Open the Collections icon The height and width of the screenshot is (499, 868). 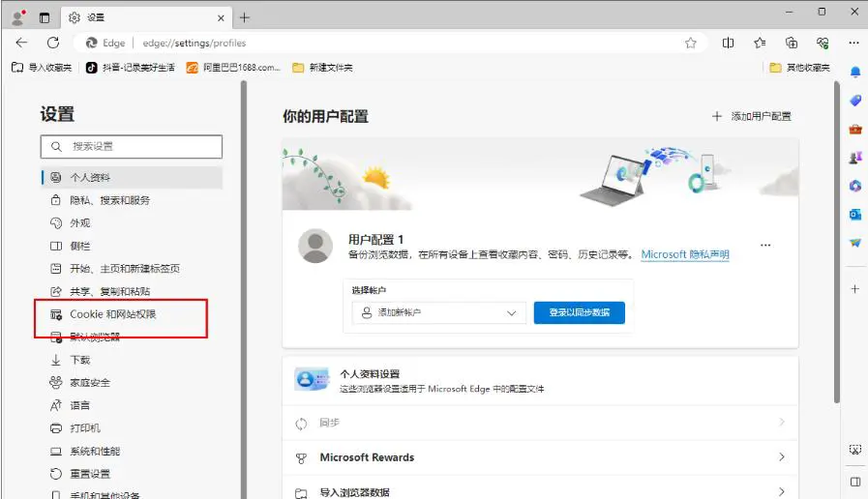[792, 43]
